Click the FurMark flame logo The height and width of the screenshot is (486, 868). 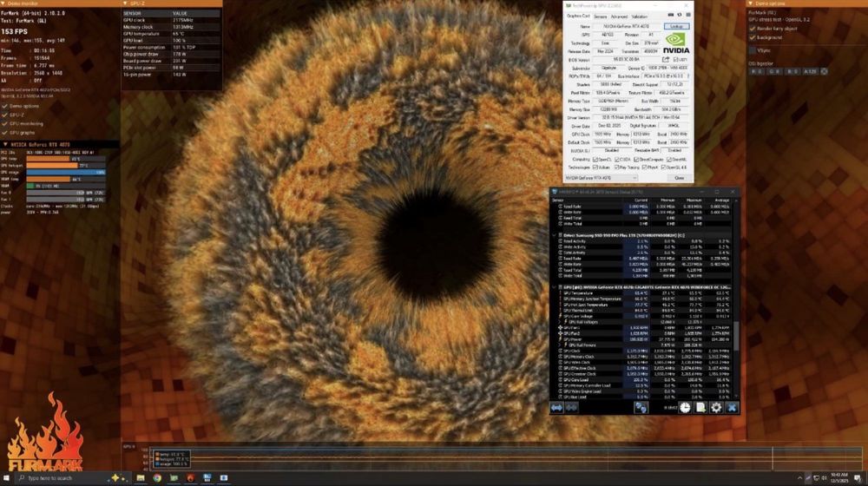point(45,431)
